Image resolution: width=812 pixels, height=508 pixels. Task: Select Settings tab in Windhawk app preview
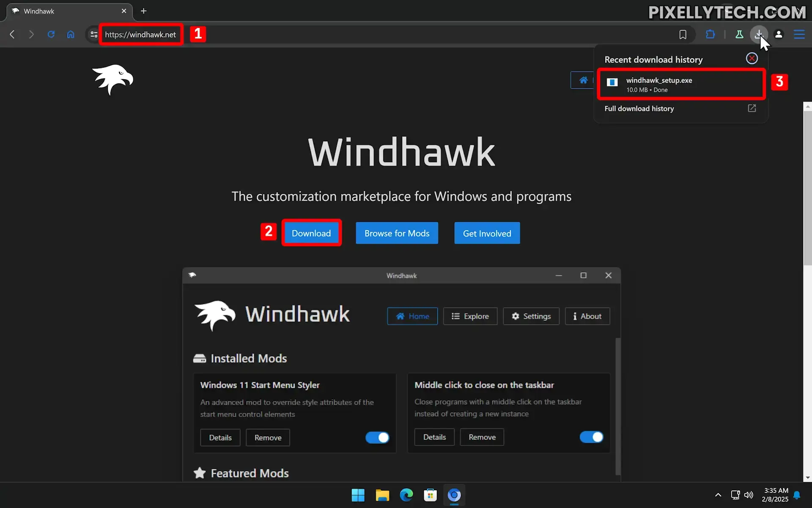click(x=531, y=316)
